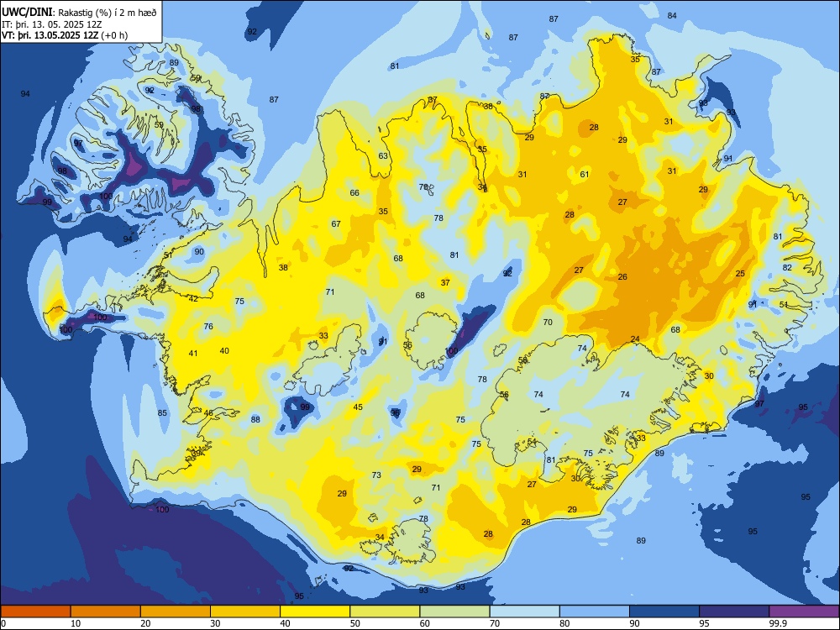Click the legend tick label 50

[354, 623]
